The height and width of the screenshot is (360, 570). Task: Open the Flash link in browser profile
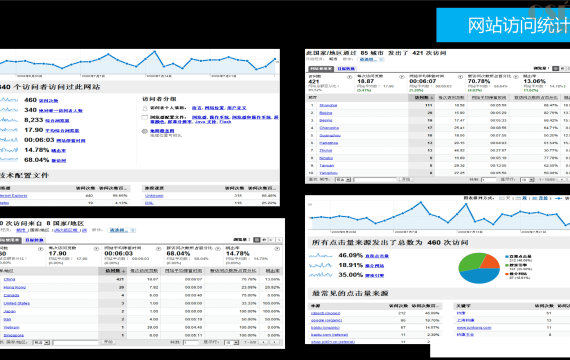click(x=225, y=122)
